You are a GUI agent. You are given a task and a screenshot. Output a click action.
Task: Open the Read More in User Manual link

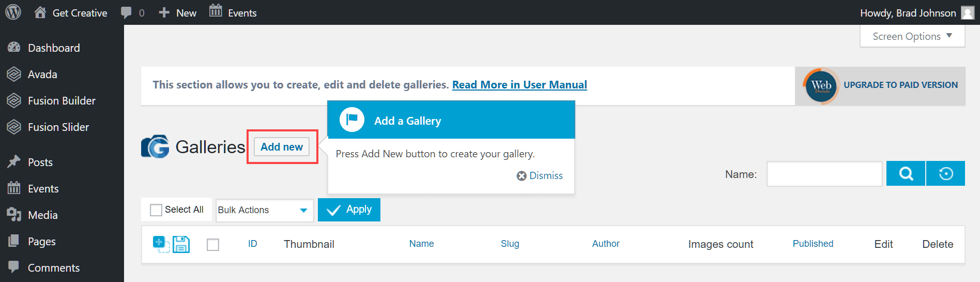coord(519,85)
